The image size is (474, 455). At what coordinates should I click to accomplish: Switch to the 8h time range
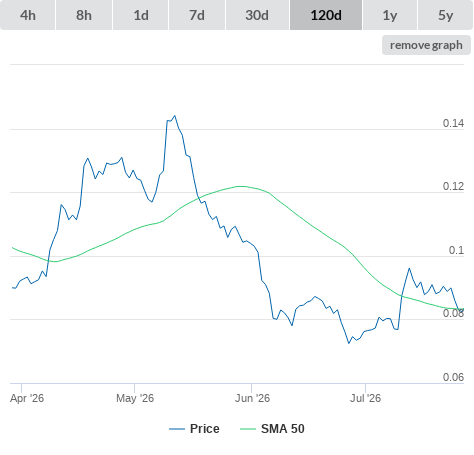tap(84, 15)
